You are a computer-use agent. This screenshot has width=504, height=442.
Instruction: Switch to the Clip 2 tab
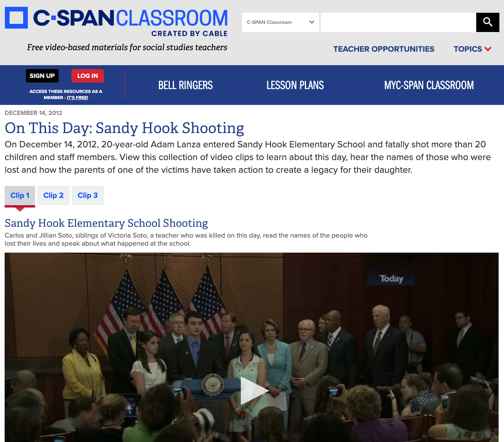[x=53, y=195]
